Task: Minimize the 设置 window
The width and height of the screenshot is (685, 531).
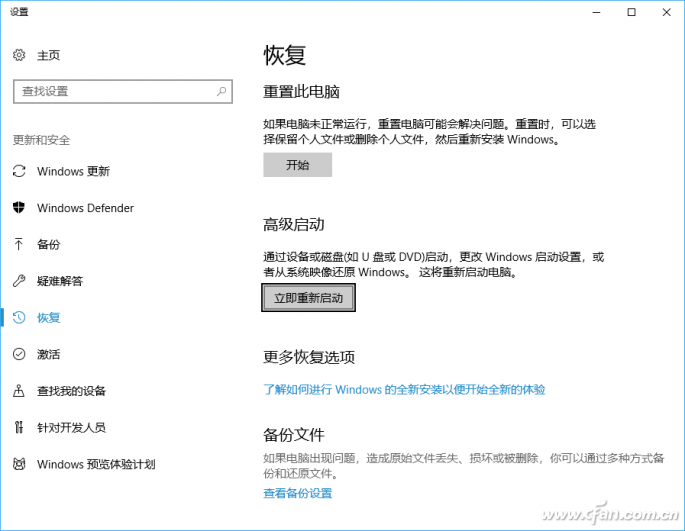Action: pyautogui.click(x=596, y=12)
